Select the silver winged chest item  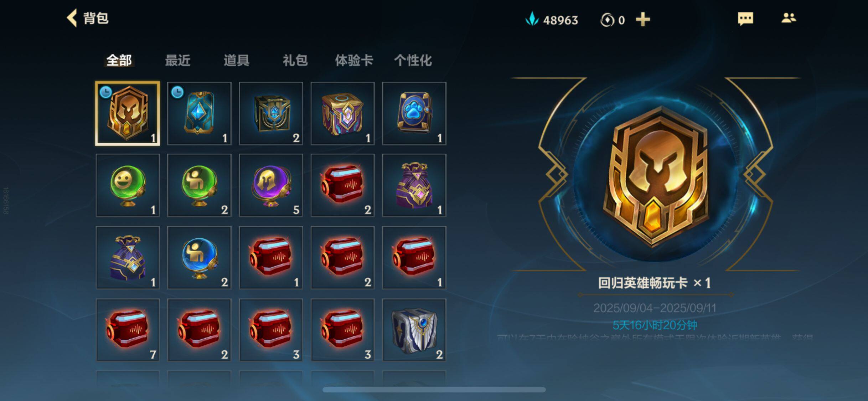(x=414, y=330)
